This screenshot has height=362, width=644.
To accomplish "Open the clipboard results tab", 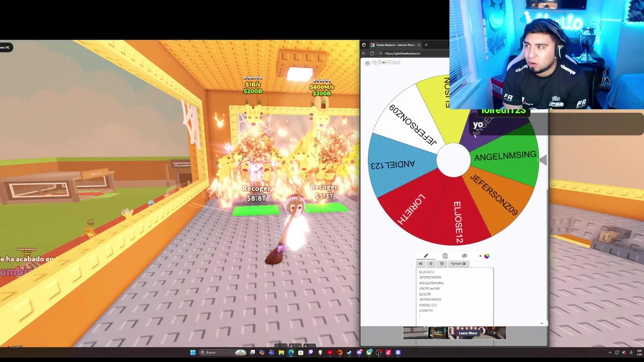I will (x=445, y=256).
